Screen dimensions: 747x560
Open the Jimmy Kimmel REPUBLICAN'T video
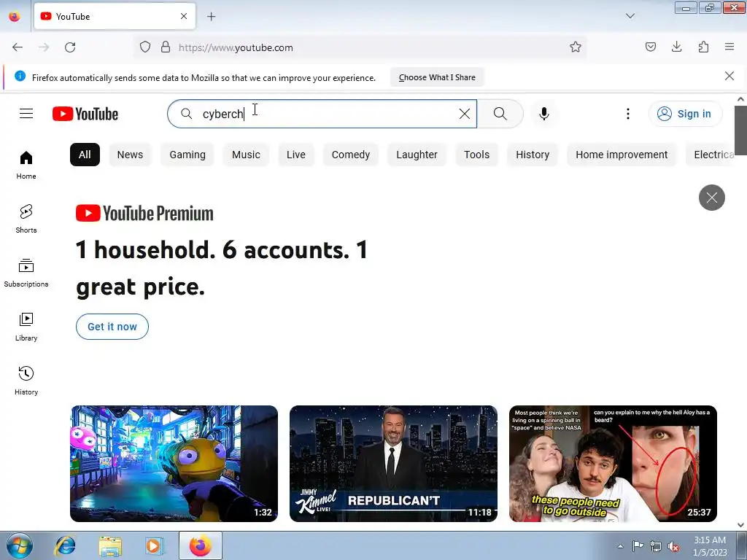[x=393, y=463]
